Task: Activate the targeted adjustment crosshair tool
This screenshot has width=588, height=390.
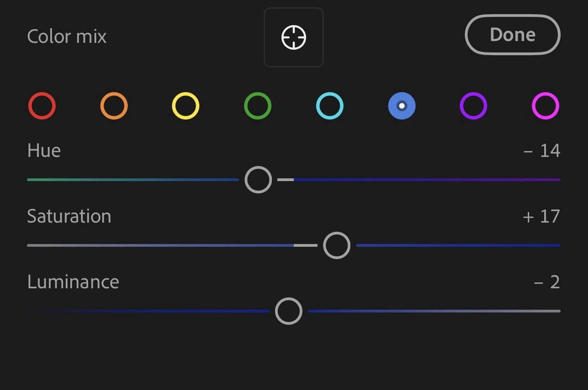Action: click(294, 37)
